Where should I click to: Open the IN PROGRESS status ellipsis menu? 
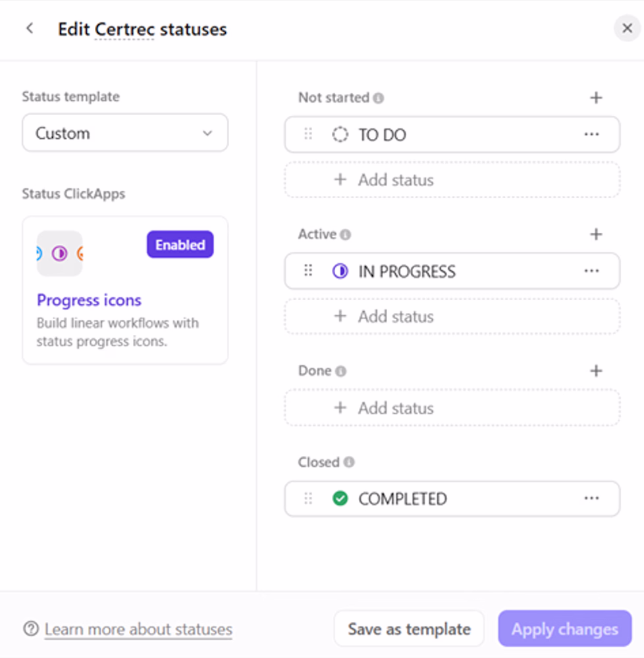(x=591, y=271)
